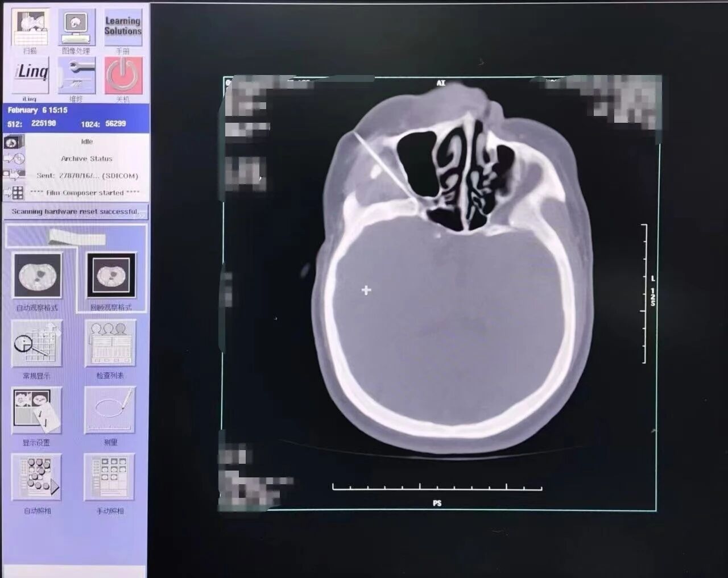
Task: Open the Learning Solutions manual button
Action: (123, 27)
